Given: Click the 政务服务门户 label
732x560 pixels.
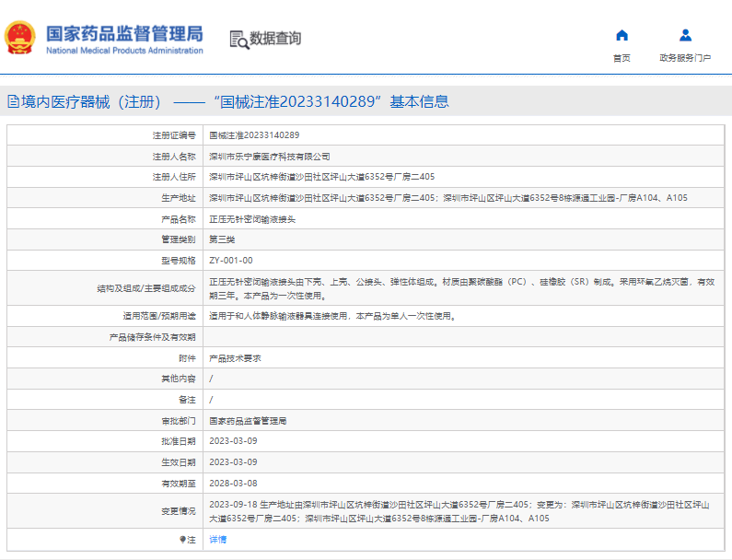Looking at the screenshot, I should (x=685, y=58).
